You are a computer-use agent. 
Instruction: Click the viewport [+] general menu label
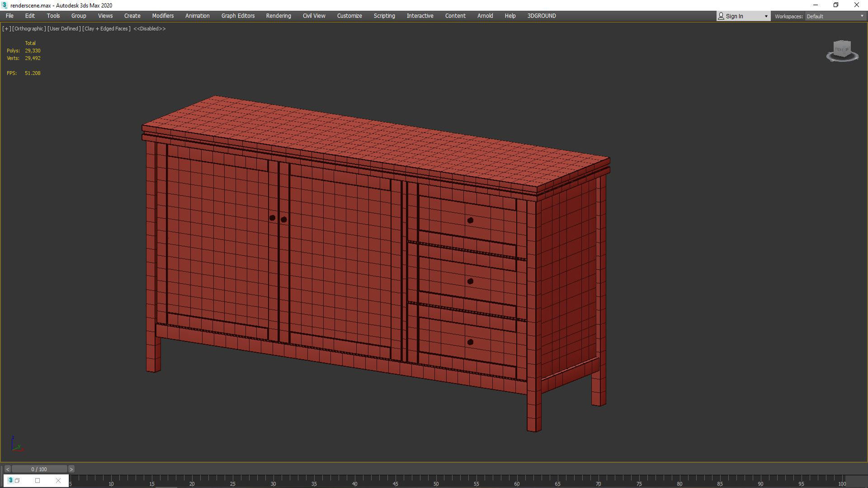6,28
